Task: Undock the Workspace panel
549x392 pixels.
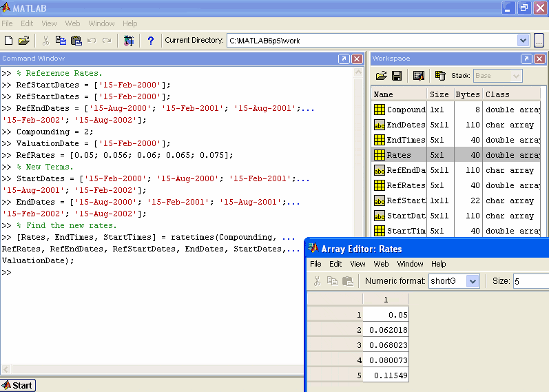Action: click(526, 59)
